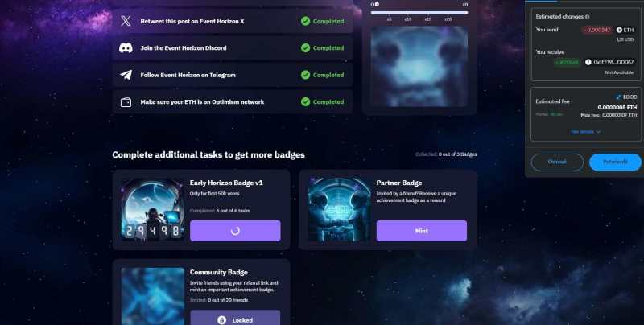Viewport: 644px width, 325px height.
Task: Click the badge progress slider bar
Action: (419, 13)
